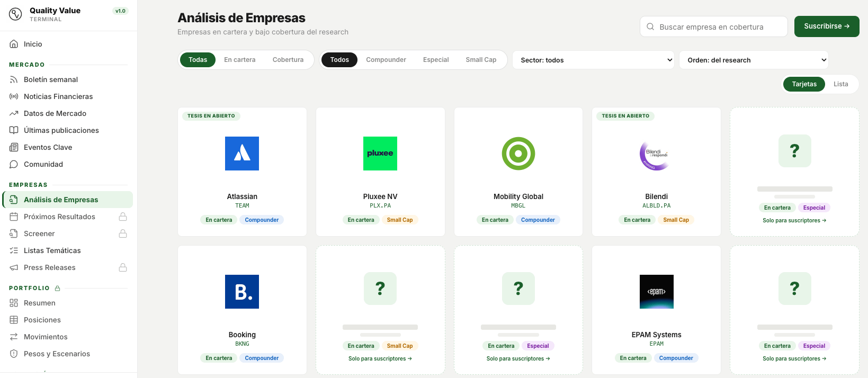Image resolution: width=868 pixels, height=378 pixels.
Task: Click the Listas Temáticas list icon
Action: [14, 250]
